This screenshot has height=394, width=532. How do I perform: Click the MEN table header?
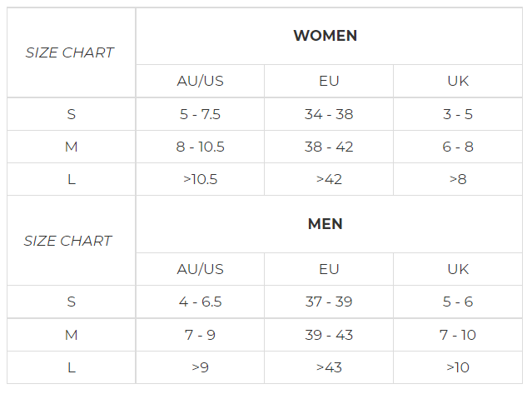[x=325, y=224]
